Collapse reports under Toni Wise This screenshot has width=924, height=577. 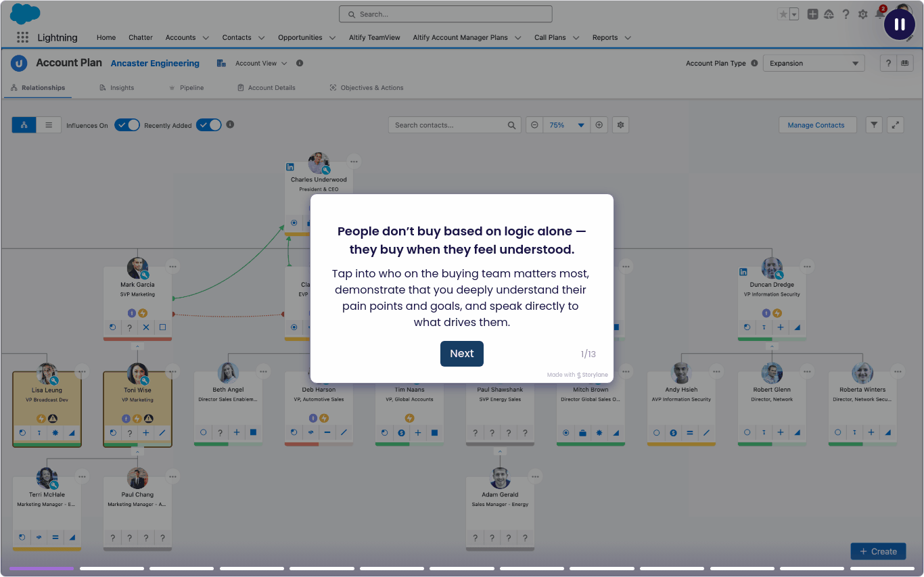pyautogui.click(x=137, y=451)
